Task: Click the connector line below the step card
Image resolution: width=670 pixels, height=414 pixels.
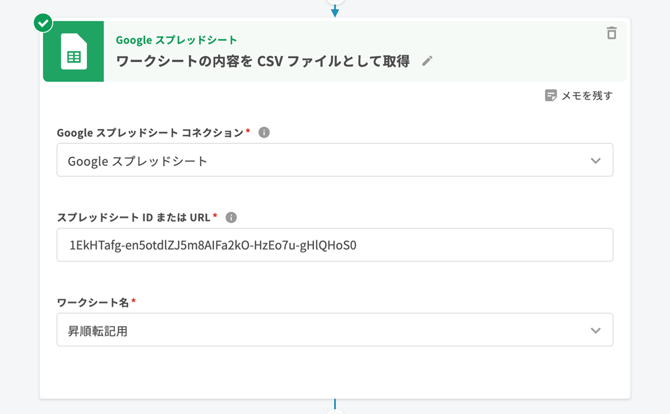Action: (x=335, y=406)
